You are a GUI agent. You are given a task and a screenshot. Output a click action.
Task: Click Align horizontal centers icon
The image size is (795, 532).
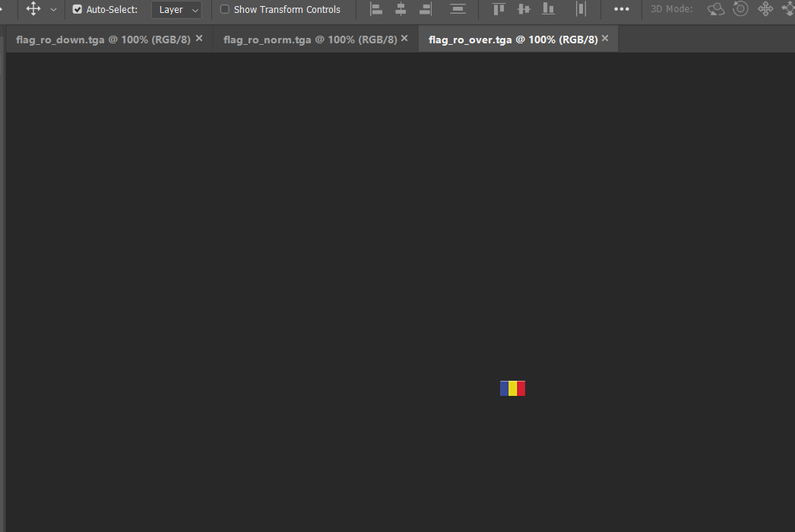click(x=401, y=9)
